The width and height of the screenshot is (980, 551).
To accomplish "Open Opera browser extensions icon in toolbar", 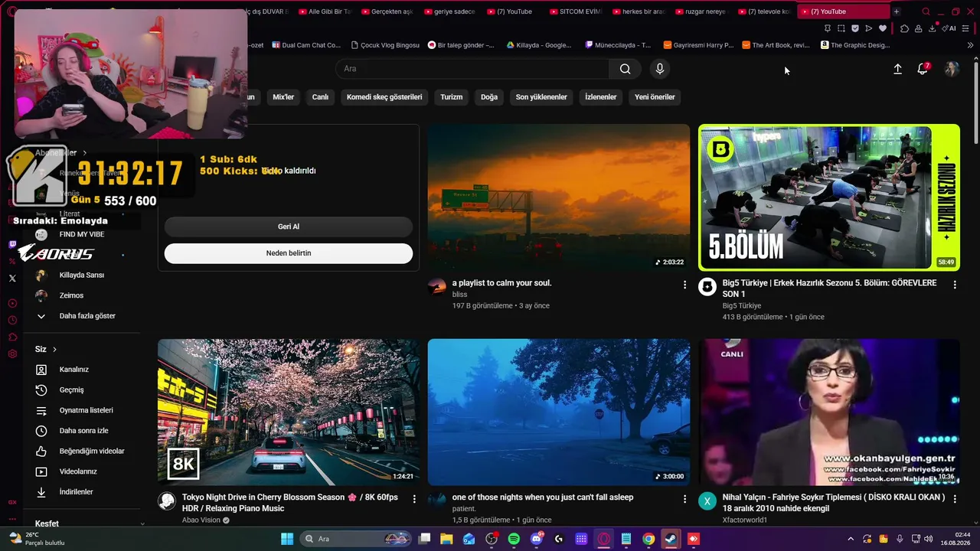I will click(904, 28).
